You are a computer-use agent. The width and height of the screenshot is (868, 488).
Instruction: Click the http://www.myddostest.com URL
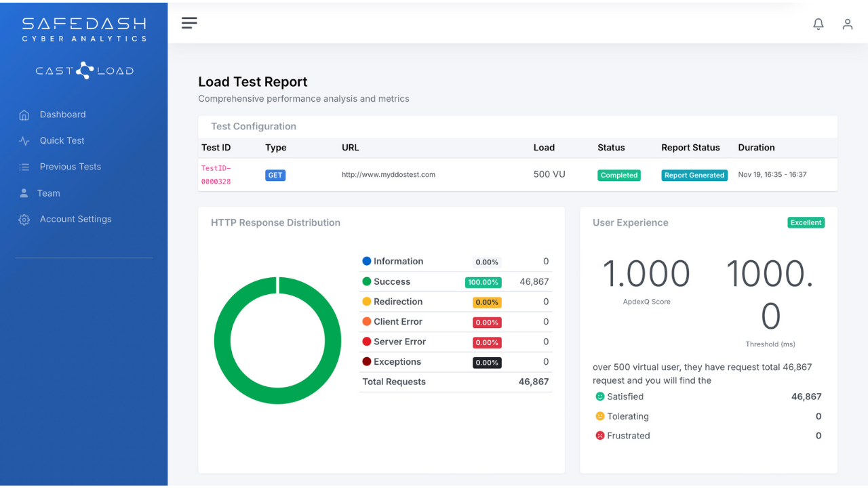(x=389, y=174)
